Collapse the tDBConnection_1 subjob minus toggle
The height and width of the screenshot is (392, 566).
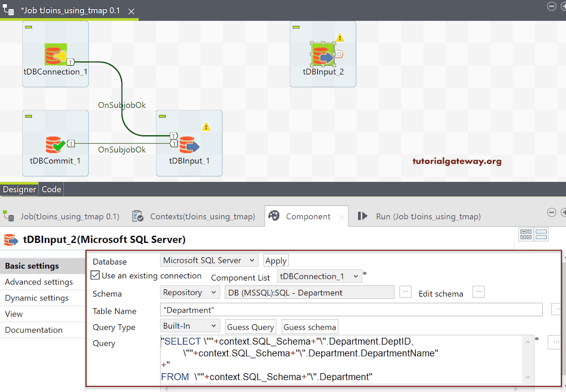click(x=29, y=27)
